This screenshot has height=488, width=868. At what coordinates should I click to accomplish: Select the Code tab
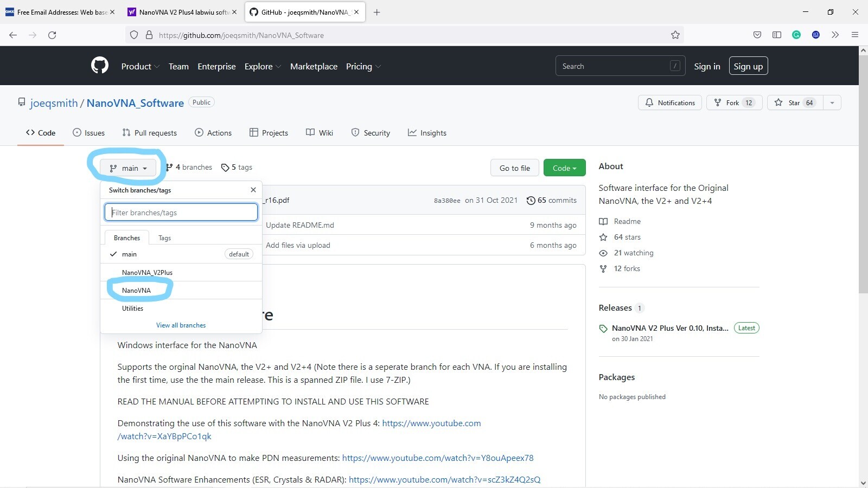point(41,132)
